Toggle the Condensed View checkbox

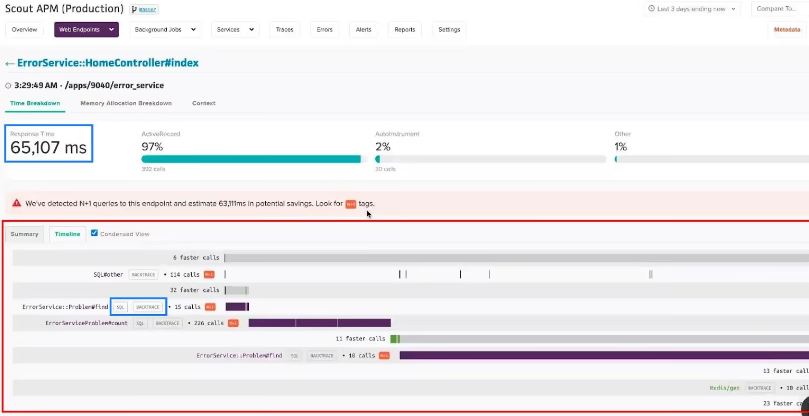point(94,233)
